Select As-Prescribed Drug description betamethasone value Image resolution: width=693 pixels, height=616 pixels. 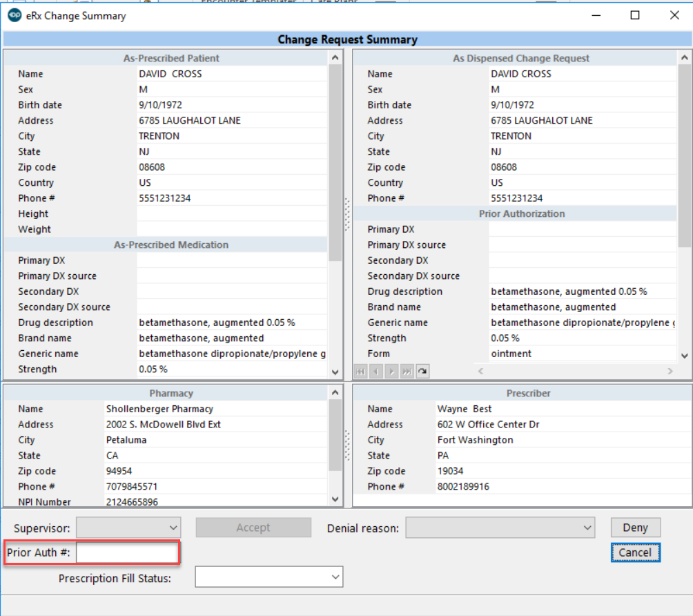pos(217,323)
